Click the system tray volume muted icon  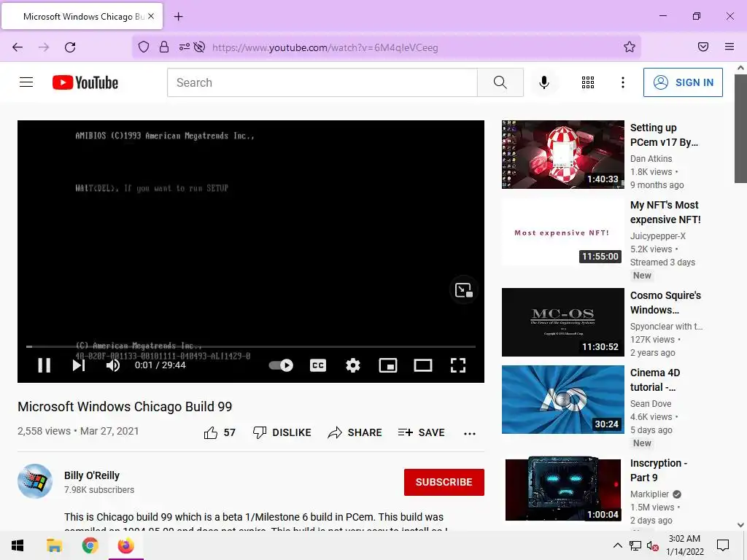[x=652, y=546]
